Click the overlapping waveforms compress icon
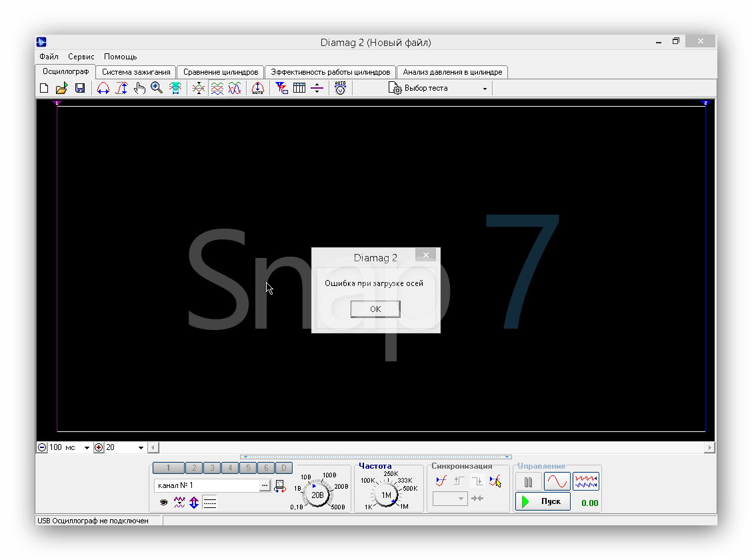Screen dimensions: 752x560 (x=199, y=88)
